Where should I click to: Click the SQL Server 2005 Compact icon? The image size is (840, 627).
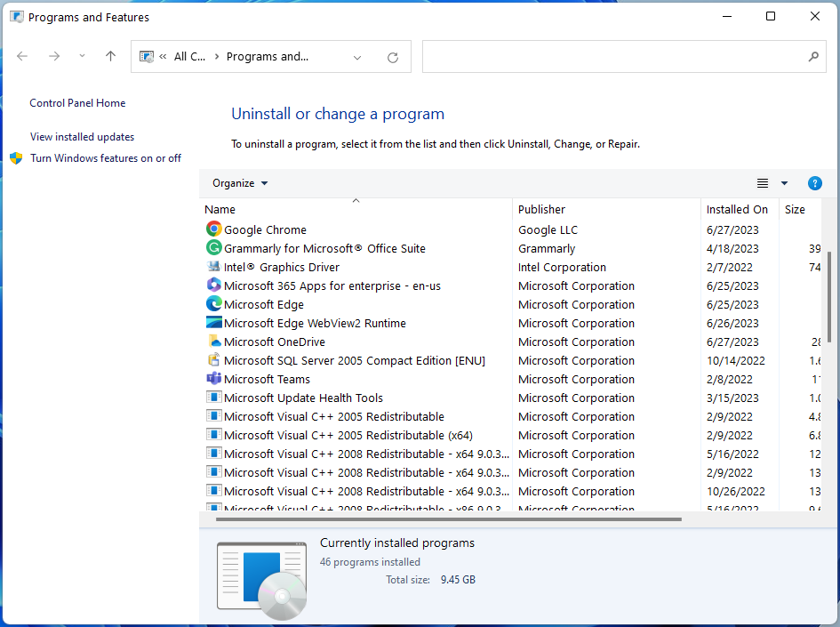tap(213, 359)
